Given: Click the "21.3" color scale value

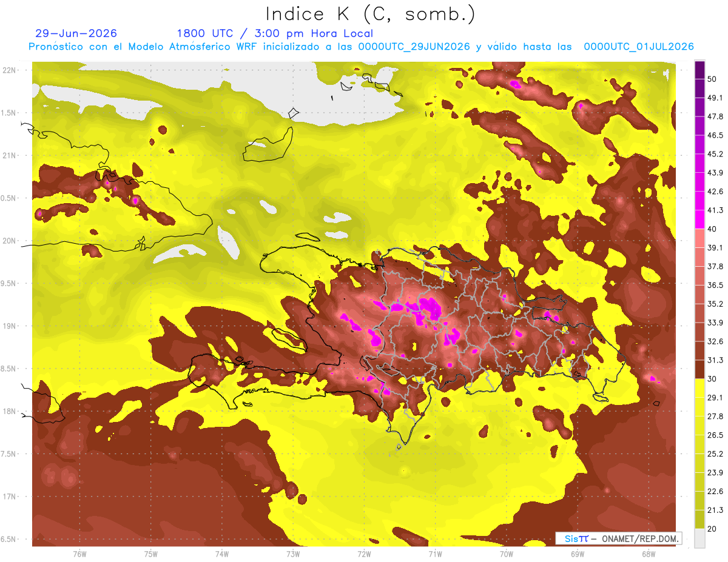Looking at the screenshot, I should click(x=715, y=510).
